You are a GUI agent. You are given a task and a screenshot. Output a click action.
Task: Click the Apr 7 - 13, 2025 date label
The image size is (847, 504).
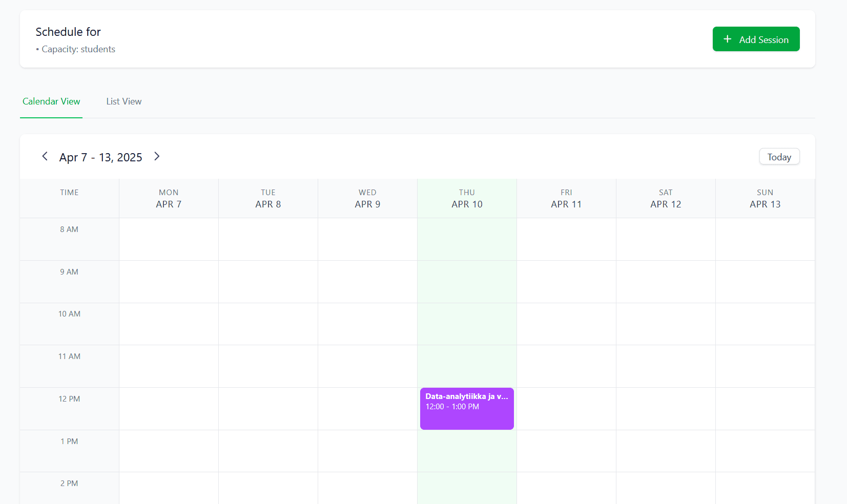click(100, 157)
